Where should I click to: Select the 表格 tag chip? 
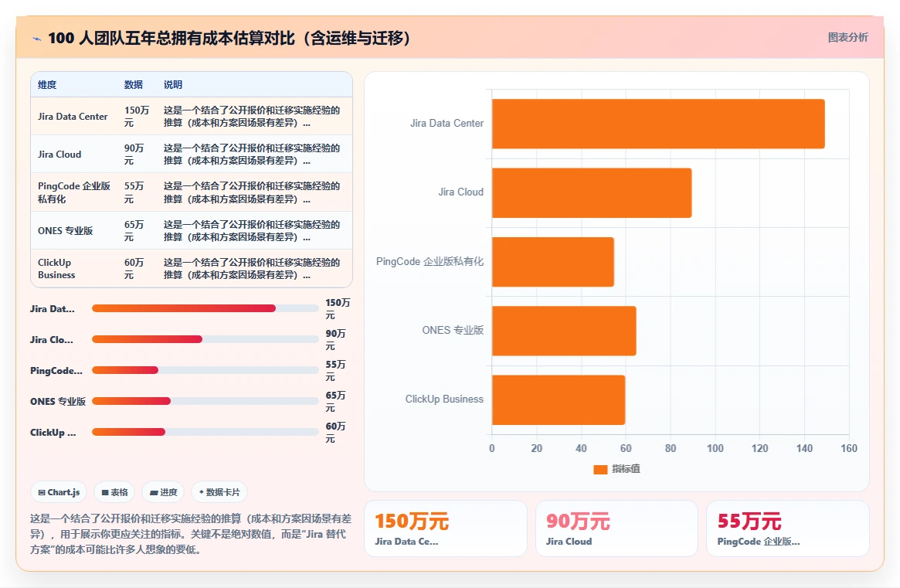click(114, 492)
